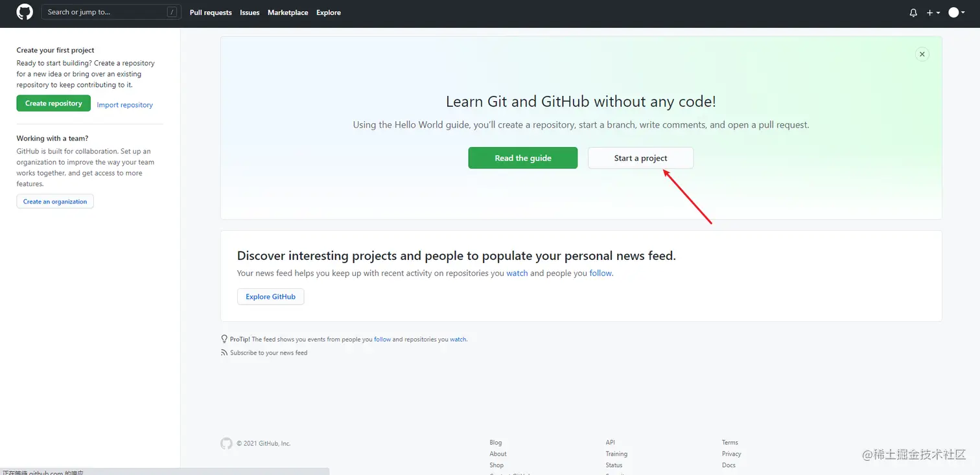
Task: Expand the plus create-new dropdown
Action: [933, 12]
